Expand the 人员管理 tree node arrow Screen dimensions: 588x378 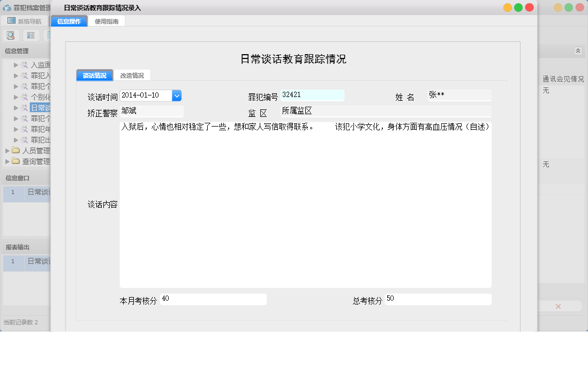click(x=7, y=151)
